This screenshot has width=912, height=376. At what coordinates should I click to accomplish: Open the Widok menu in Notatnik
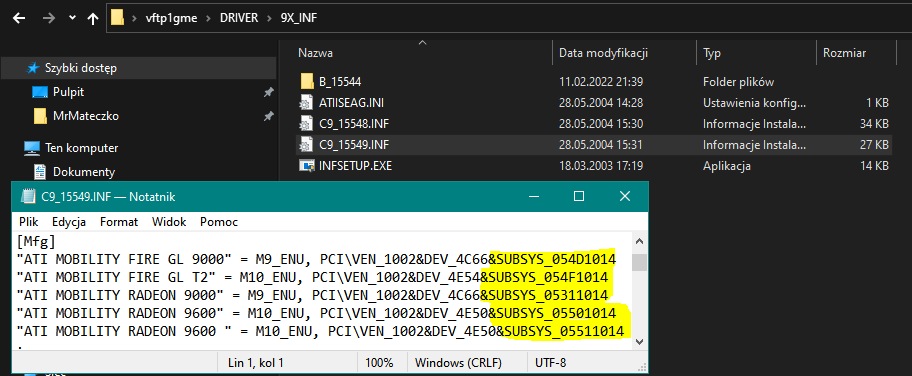169,222
